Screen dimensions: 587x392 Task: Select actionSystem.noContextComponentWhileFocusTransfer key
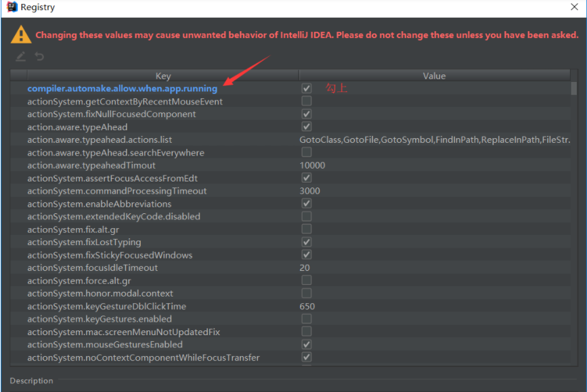[144, 357]
